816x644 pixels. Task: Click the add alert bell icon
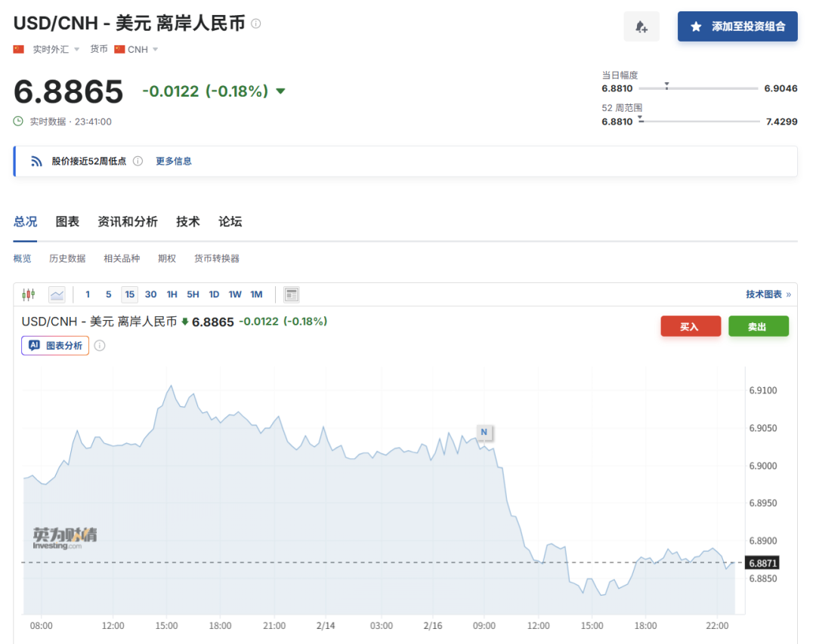coord(641,26)
